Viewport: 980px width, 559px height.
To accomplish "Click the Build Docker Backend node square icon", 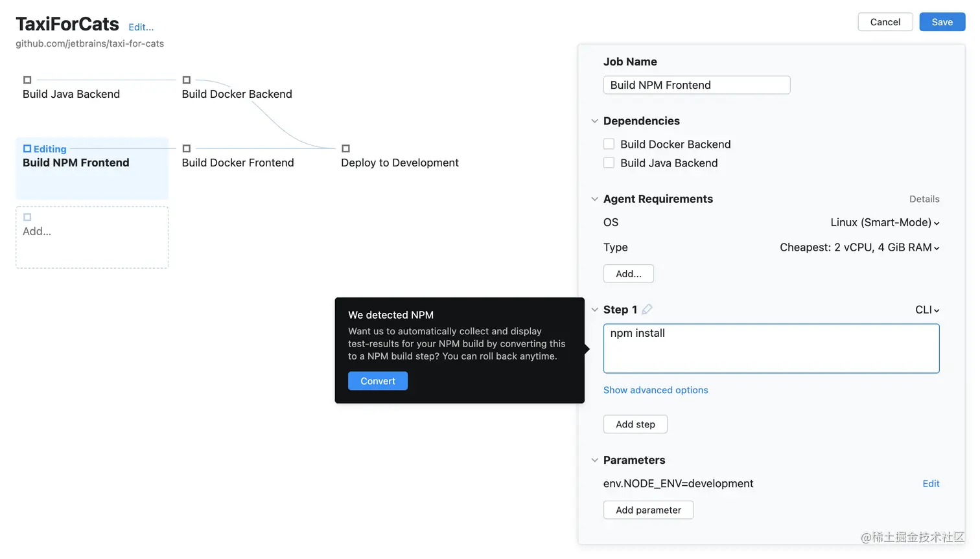I will [x=187, y=80].
